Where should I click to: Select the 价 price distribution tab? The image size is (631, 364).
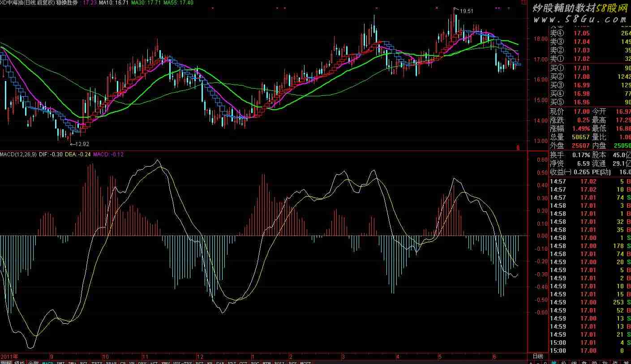[564, 363]
